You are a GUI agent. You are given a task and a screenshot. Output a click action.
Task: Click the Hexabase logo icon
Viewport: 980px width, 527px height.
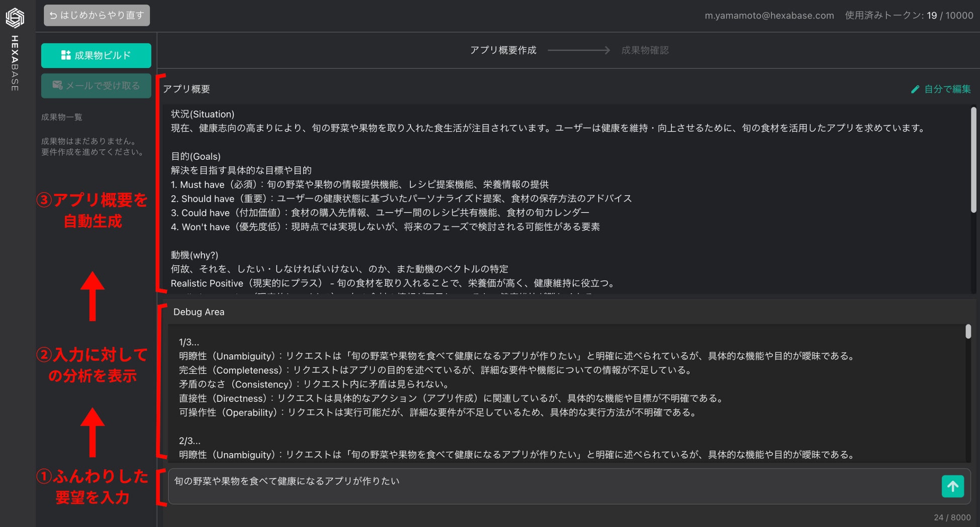point(15,18)
